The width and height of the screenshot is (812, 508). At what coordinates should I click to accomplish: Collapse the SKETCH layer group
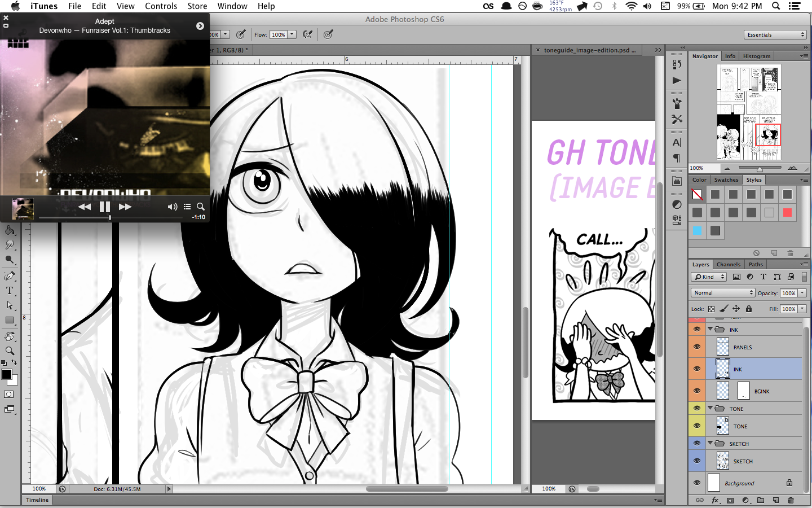[x=710, y=443]
